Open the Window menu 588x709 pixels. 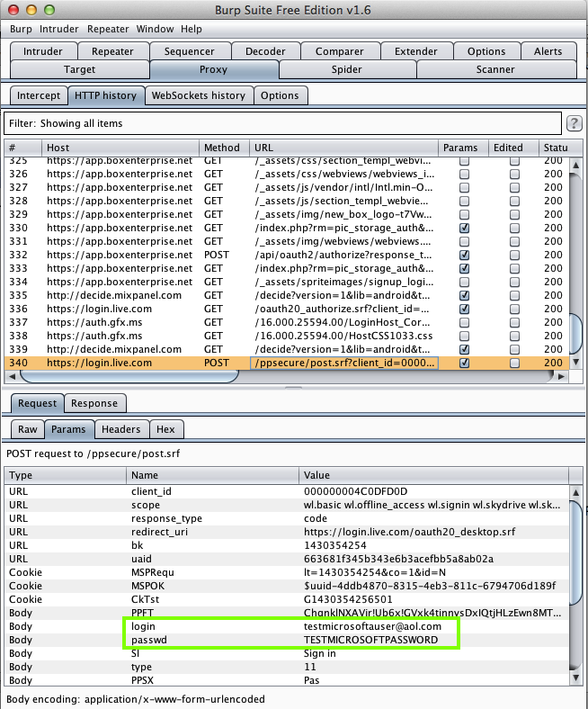point(155,29)
